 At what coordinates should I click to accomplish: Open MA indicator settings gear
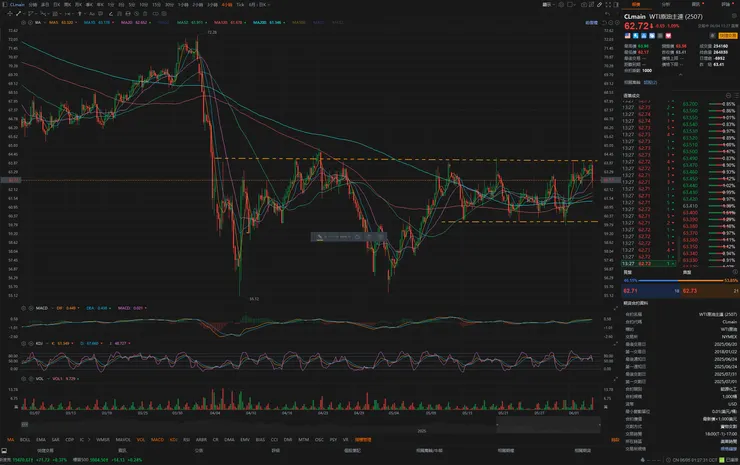pos(23,22)
